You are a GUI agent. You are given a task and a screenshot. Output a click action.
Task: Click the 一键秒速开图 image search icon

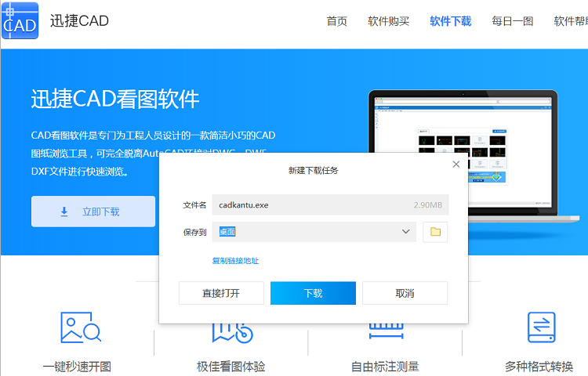(x=81, y=327)
